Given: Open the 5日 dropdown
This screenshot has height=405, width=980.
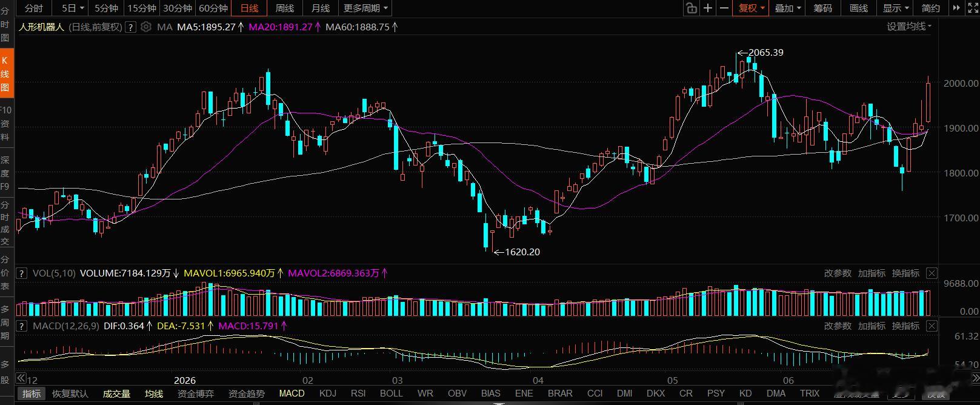Looking at the screenshot, I should click(x=72, y=8).
